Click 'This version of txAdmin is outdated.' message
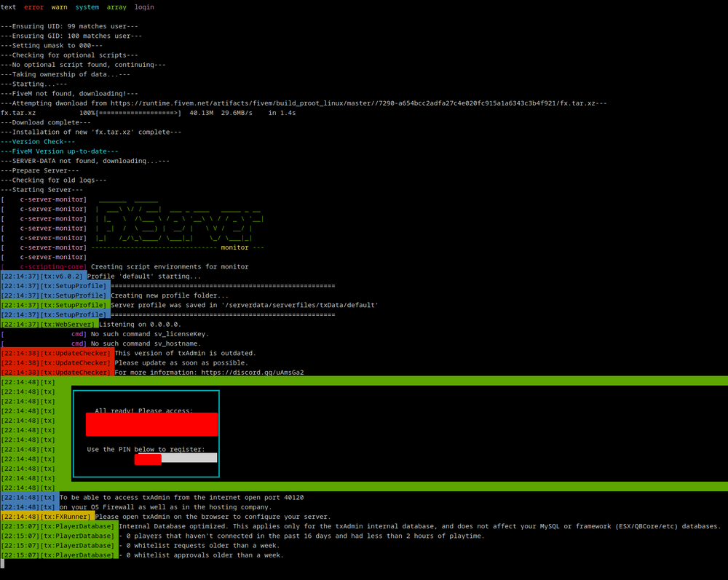Image resolution: width=728 pixels, height=580 pixels. click(x=185, y=353)
